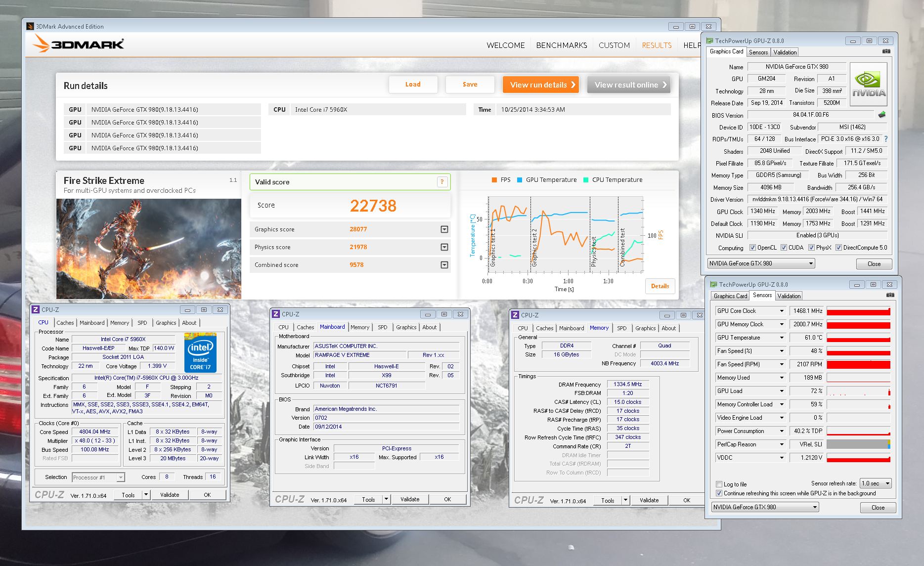
Task: Toggle Continue refreshing in background checkbox
Action: point(719,493)
